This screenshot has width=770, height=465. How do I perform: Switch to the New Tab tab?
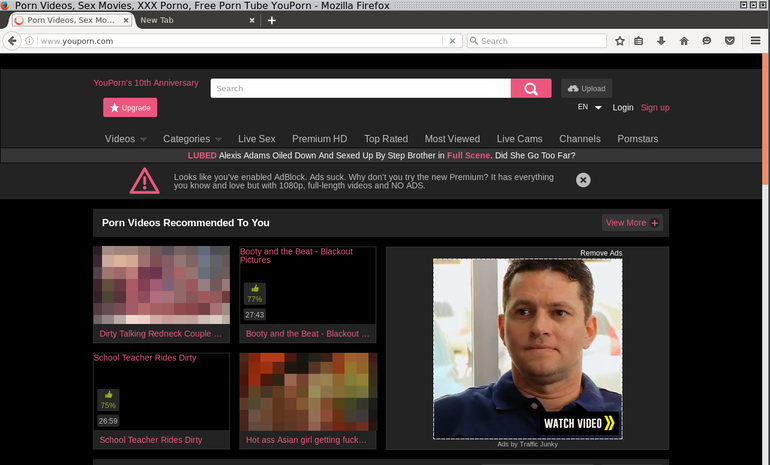click(x=196, y=20)
